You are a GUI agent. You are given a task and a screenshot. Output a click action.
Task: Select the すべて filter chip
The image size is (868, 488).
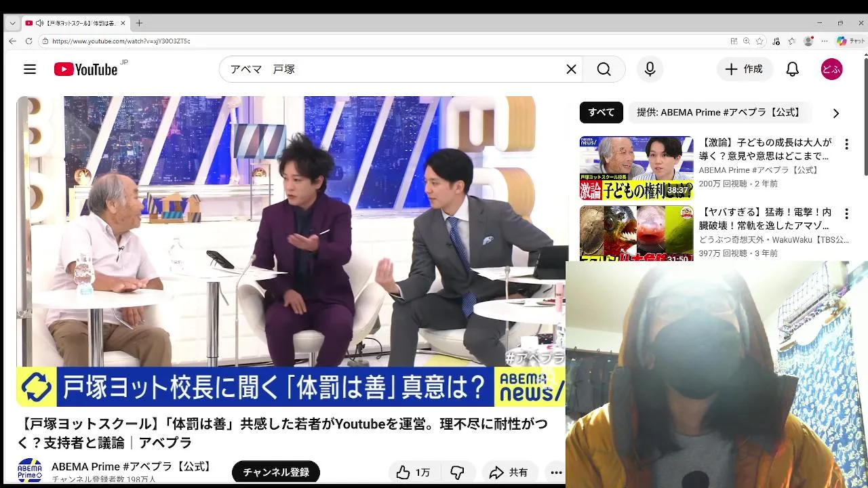[x=601, y=113]
